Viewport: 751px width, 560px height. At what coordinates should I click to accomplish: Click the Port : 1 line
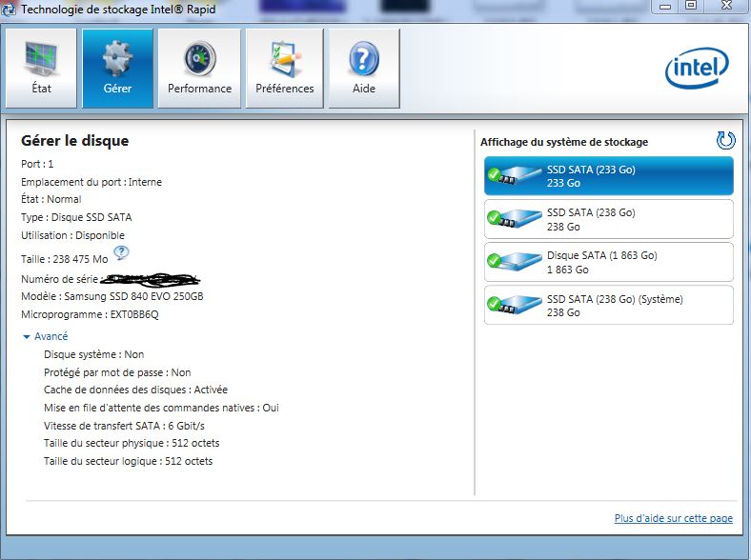click(37, 164)
